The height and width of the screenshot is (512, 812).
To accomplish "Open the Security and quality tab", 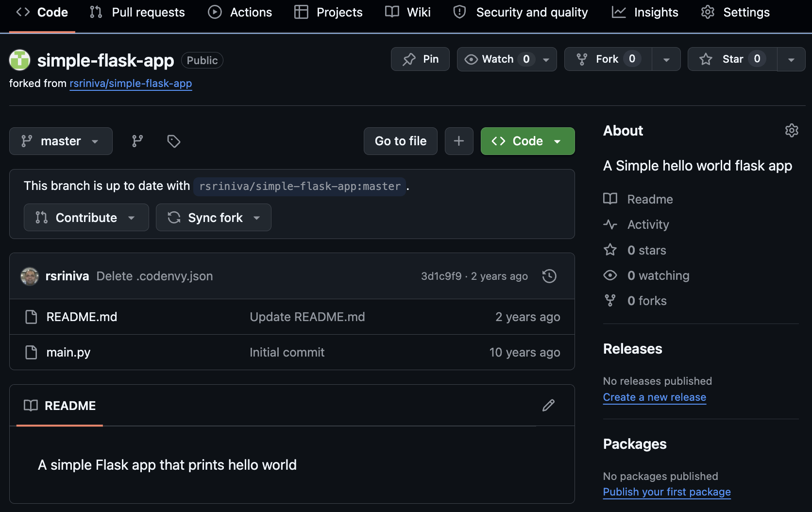I will tap(520, 12).
